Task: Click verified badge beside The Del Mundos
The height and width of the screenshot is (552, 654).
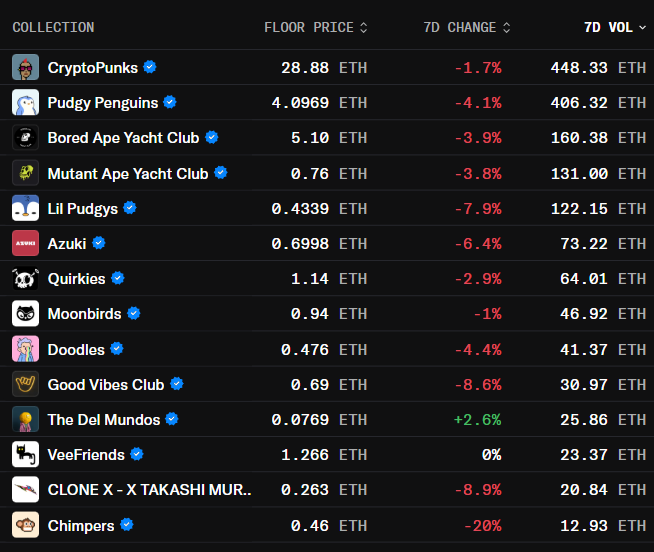Action: (172, 419)
